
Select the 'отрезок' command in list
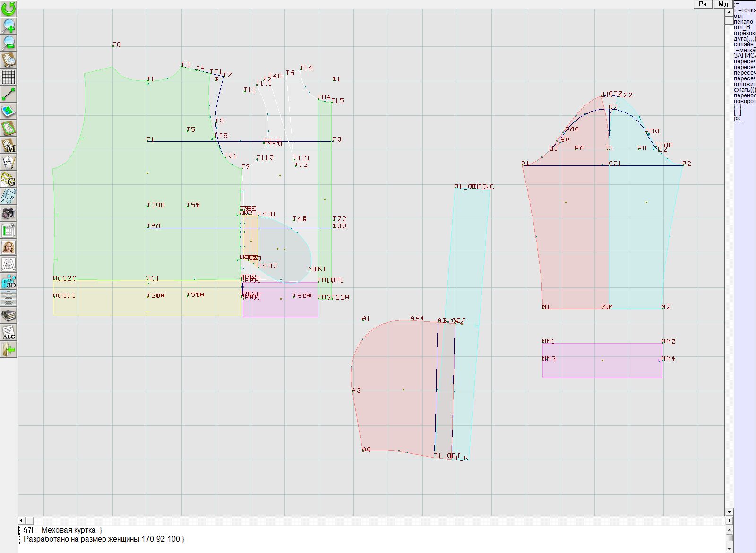[744, 33]
